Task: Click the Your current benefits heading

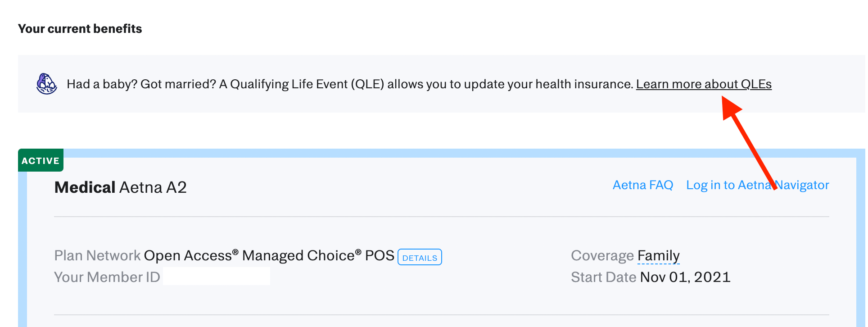Action: coord(80,29)
